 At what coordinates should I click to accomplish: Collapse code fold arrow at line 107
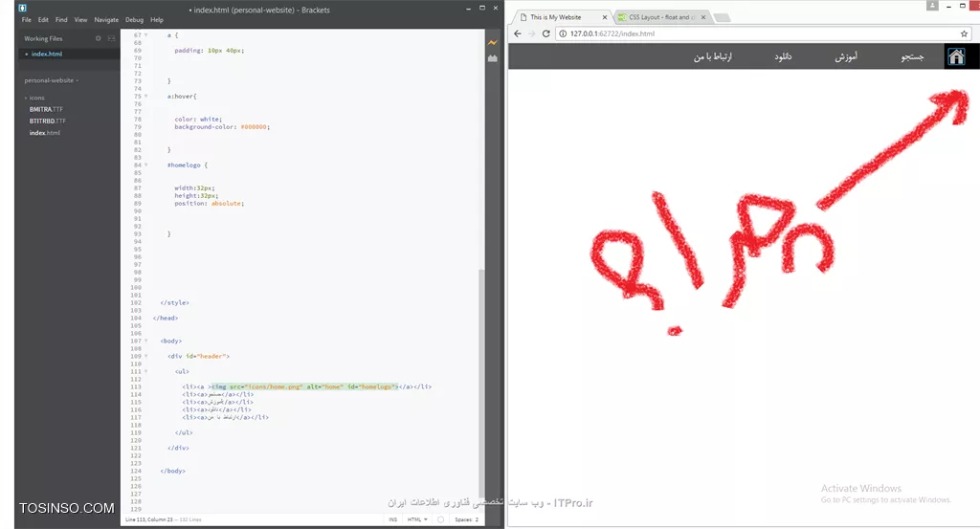146,341
